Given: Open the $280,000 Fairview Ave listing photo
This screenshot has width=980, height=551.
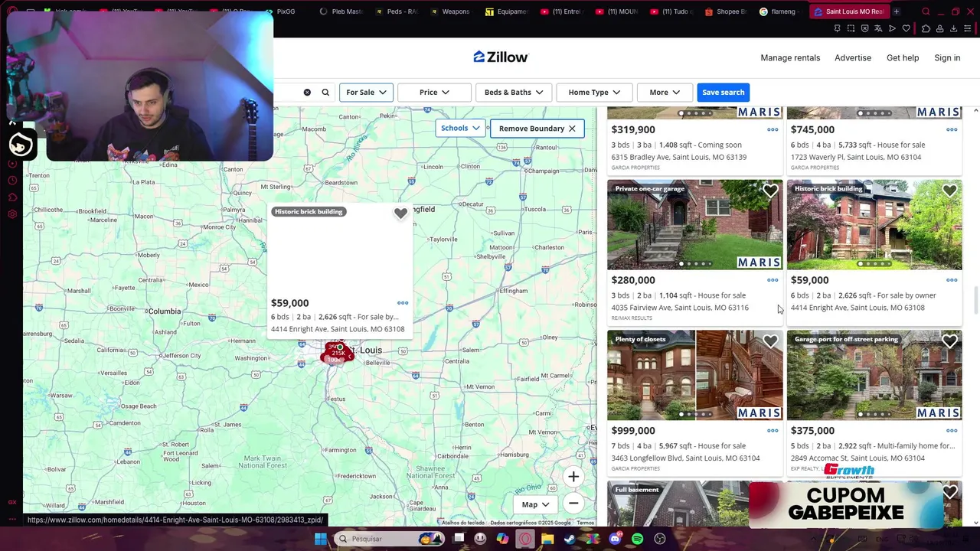Looking at the screenshot, I should (x=695, y=225).
